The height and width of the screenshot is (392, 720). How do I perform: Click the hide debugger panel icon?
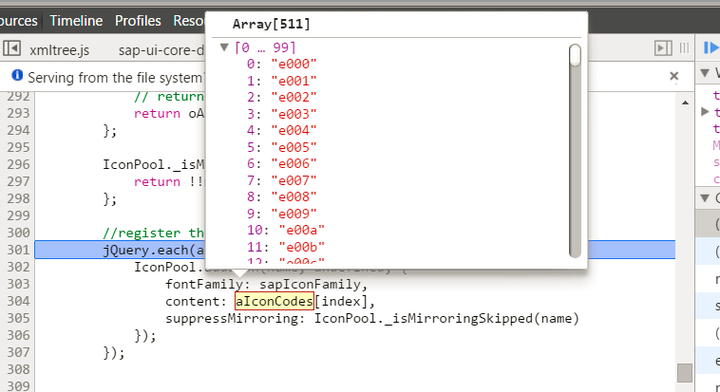click(x=663, y=48)
